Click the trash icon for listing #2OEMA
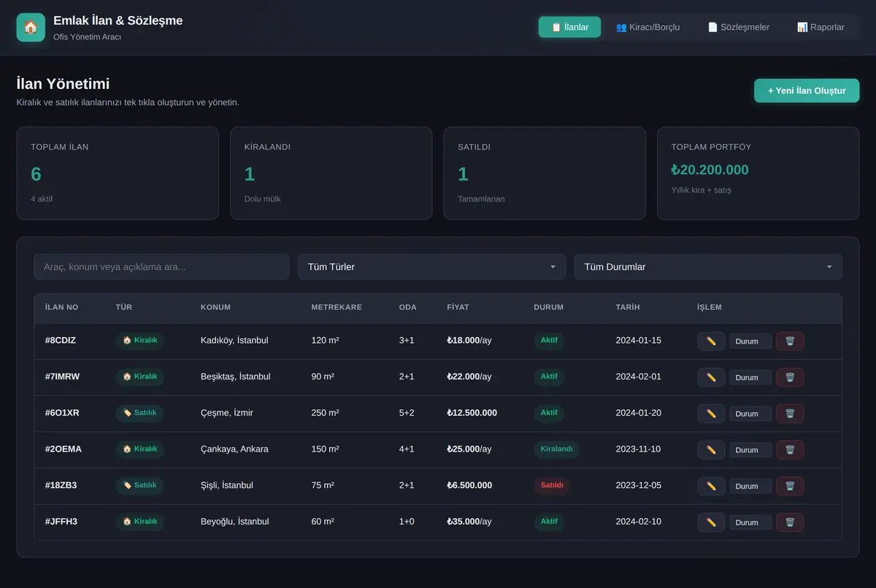The image size is (876, 588). click(x=790, y=450)
